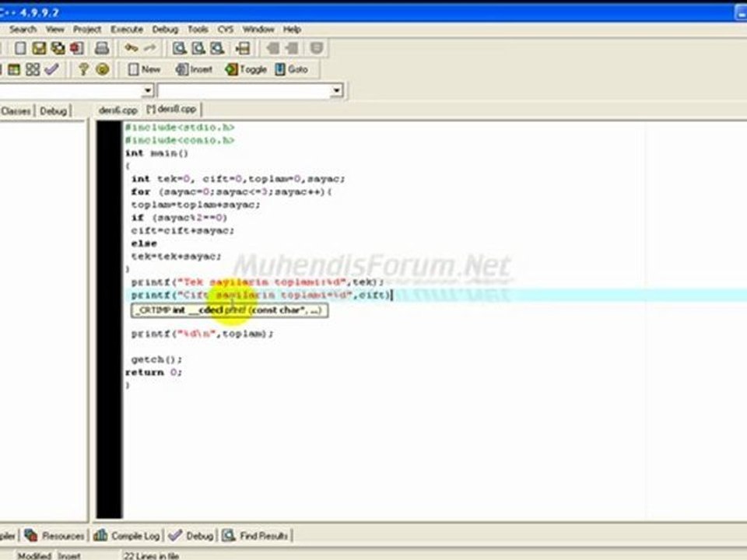Screen dimensions: 747x560
Task: Click the Goto bookmarks button
Action: (292, 69)
